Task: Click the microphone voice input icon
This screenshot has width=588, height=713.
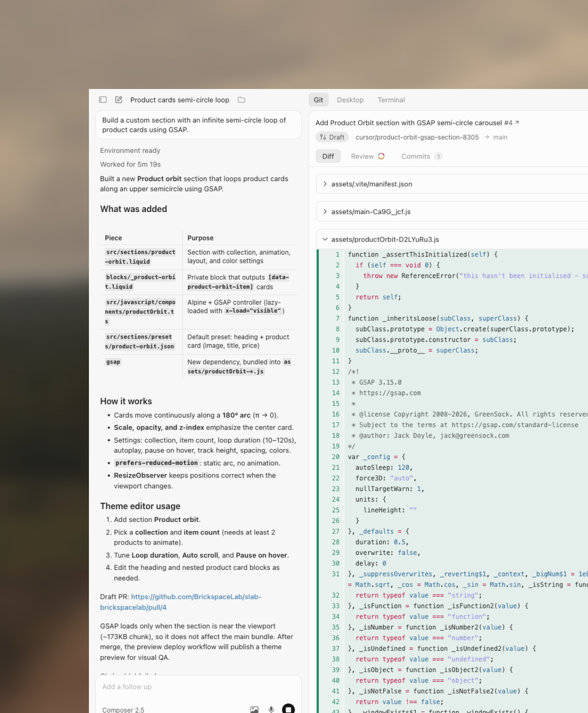Action: click(x=271, y=709)
